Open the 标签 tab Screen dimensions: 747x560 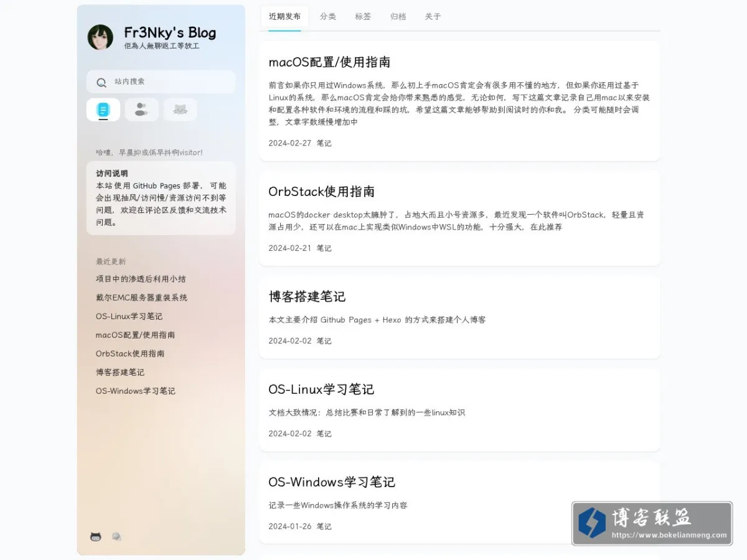click(x=363, y=17)
